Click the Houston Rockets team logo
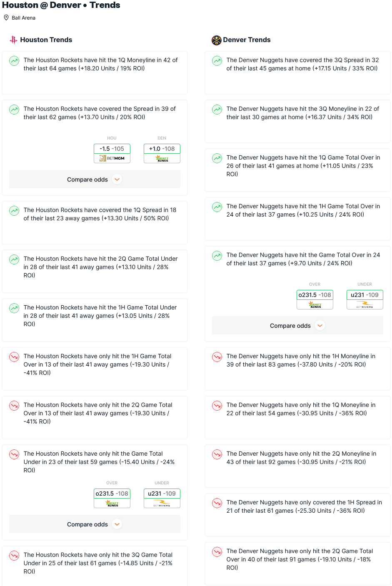Image resolution: width=392 pixels, height=586 pixels. 14,40
